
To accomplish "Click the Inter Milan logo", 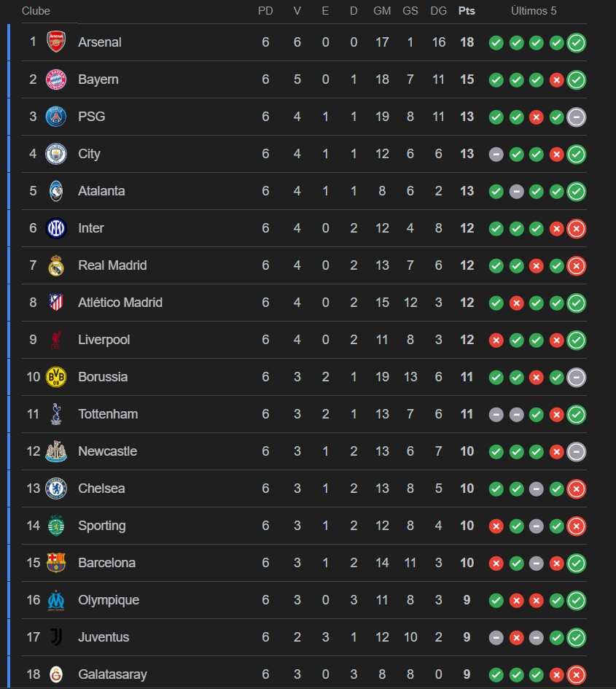I will [x=56, y=228].
